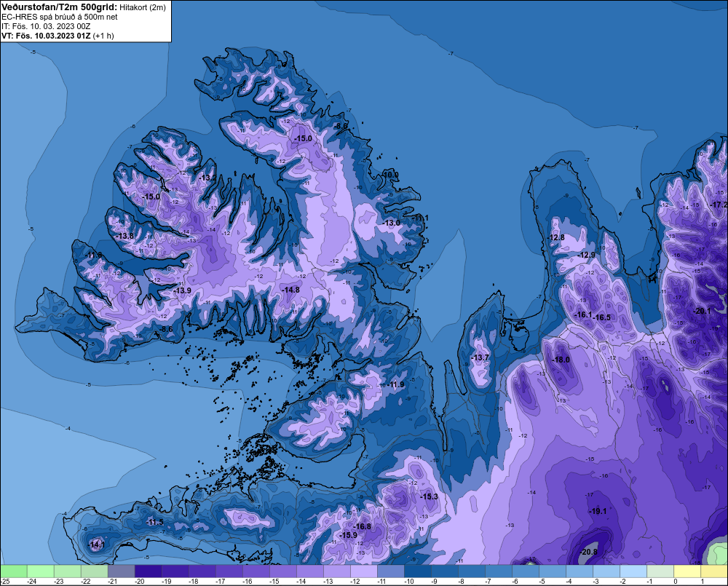Click the 'Hitakort (2m)' label in header
Screen dimensions: 728x586
coord(143,7)
